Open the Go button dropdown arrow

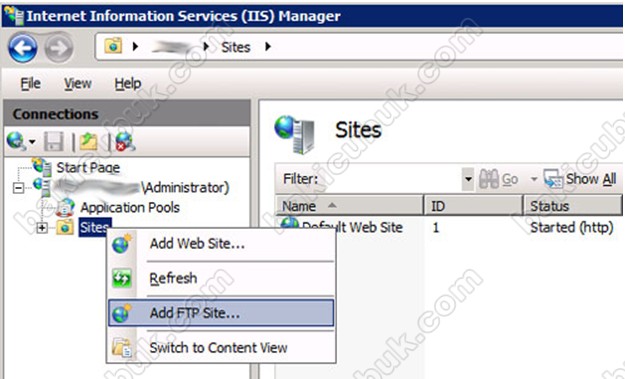click(x=534, y=179)
